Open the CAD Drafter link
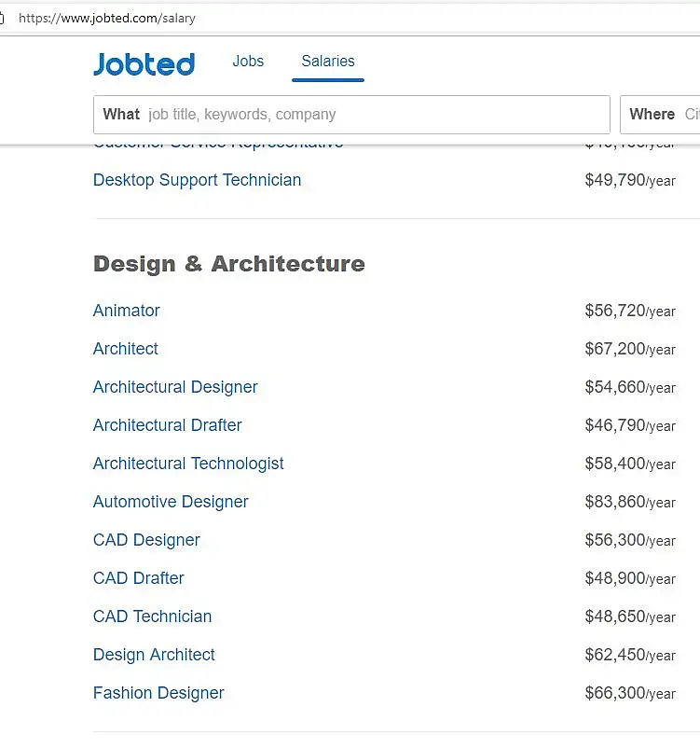The height and width of the screenshot is (748, 700). tap(139, 578)
